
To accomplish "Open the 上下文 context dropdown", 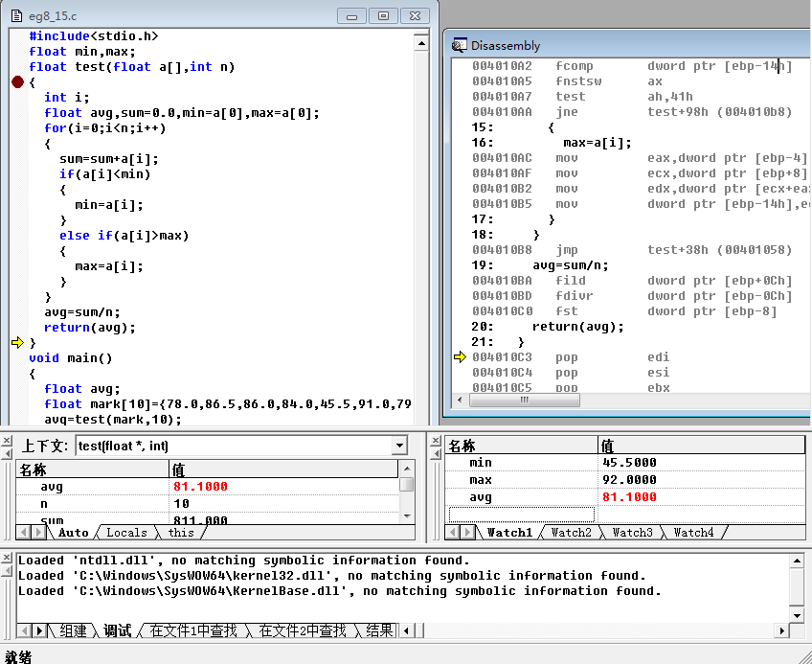I will (x=399, y=446).
